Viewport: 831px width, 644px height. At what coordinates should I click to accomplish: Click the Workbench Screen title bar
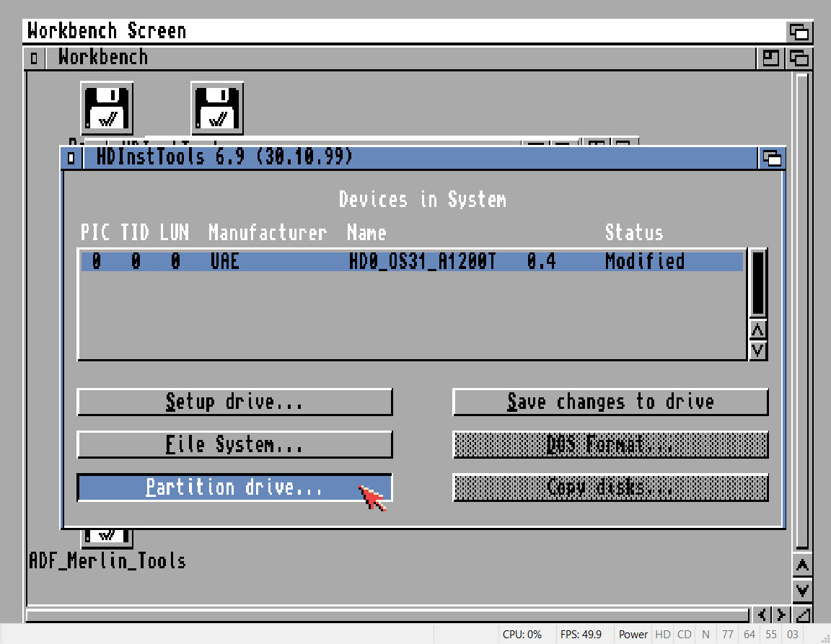(x=405, y=31)
